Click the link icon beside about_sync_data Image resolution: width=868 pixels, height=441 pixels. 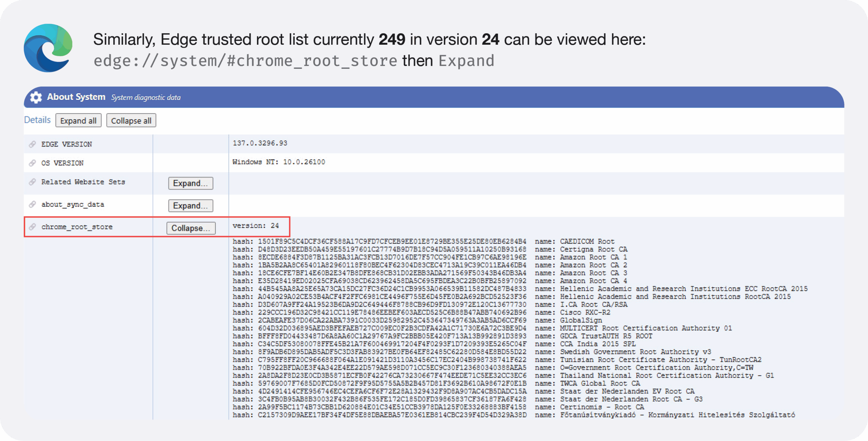pyautogui.click(x=32, y=204)
